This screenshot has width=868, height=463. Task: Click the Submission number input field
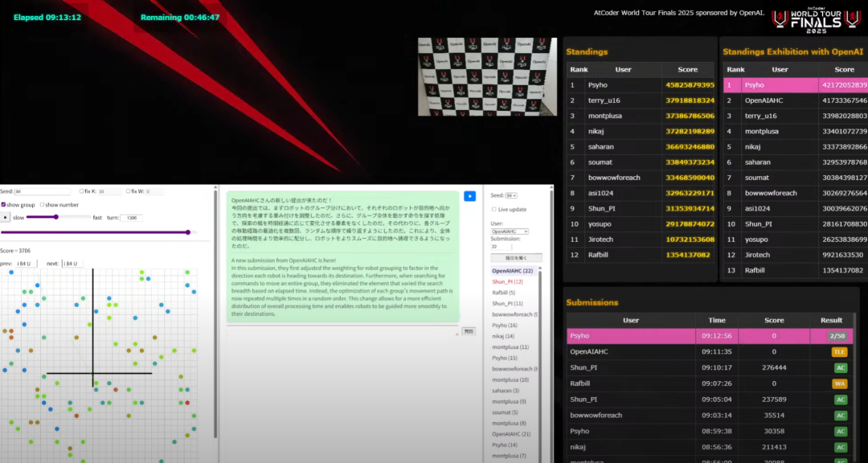click(501, 247)
